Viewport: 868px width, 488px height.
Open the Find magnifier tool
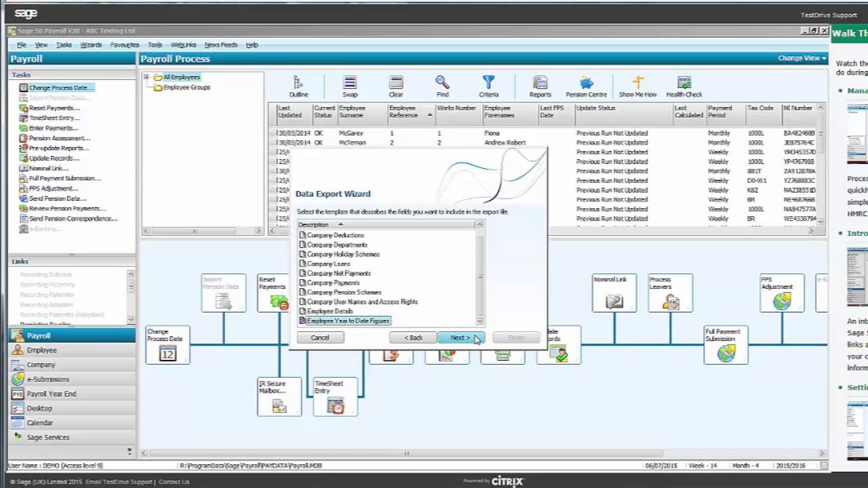click(x=442, y=87)
